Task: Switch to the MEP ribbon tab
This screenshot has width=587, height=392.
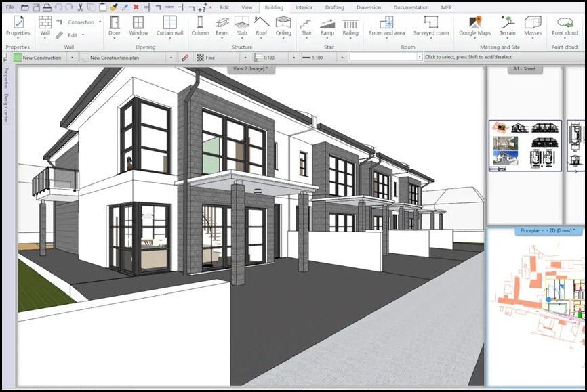Action: coord(446,7)
